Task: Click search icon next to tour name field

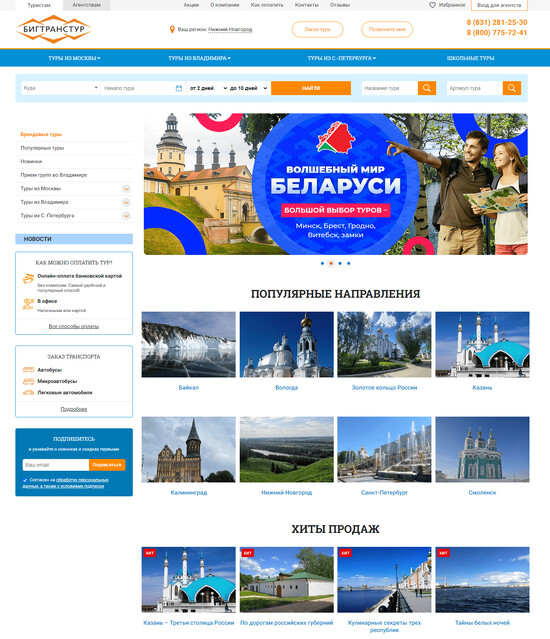Action: coord(427,88)
